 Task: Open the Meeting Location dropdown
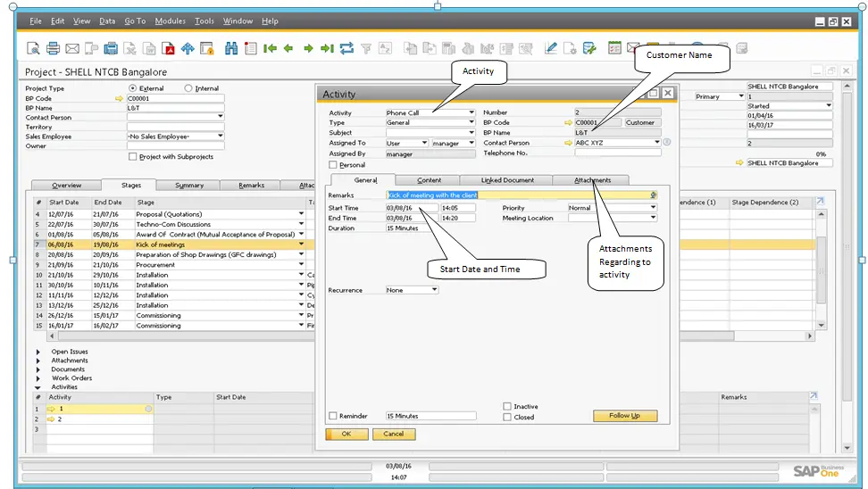coord(653,218)
